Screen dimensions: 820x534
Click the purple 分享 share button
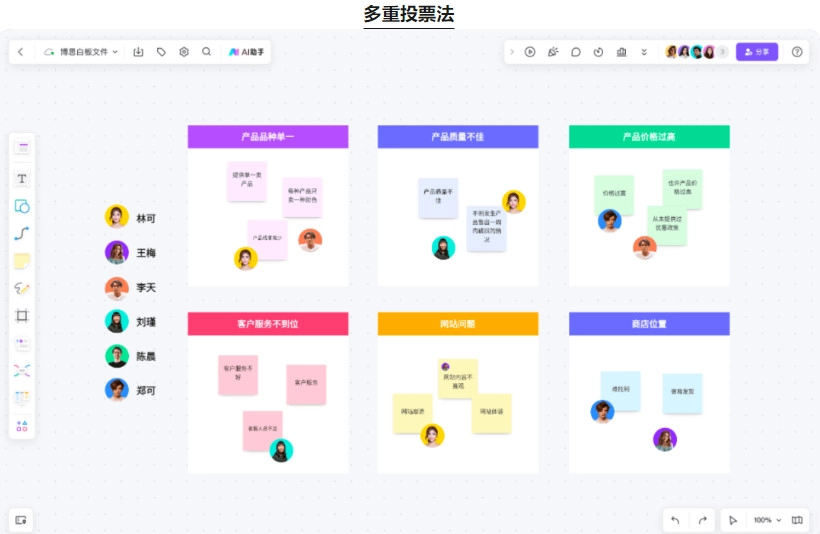click(x=757, y=52)
